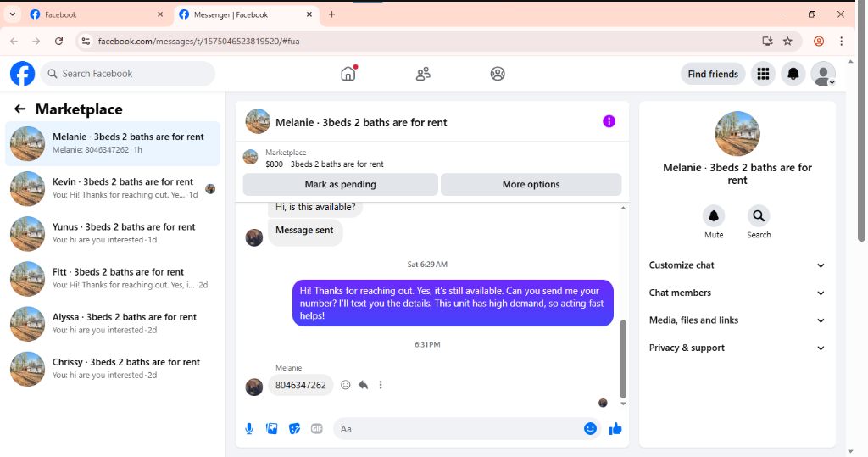The height and width of the screenshot is (457, 868).
Task: Click the Find friends button
Action: click(713, 74)
